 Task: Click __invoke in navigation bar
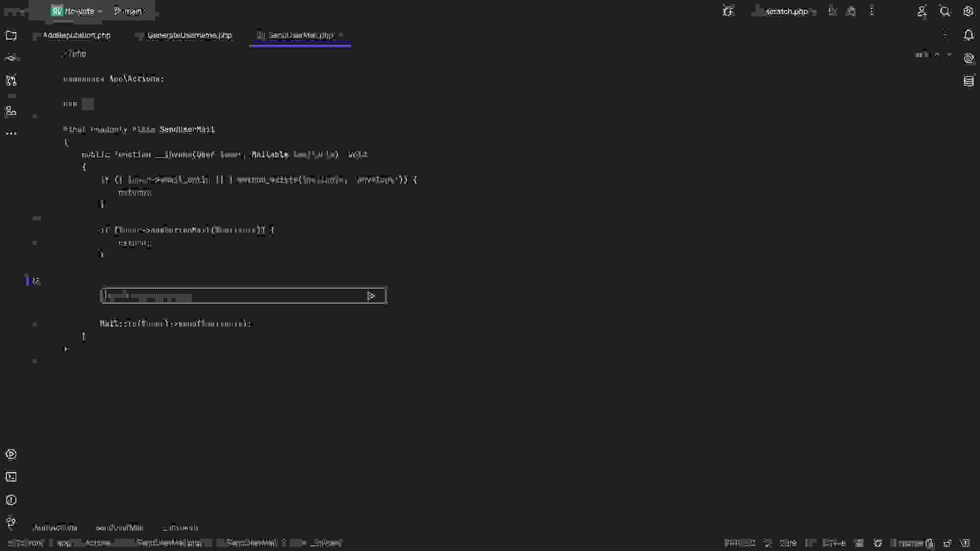point(325,543)
